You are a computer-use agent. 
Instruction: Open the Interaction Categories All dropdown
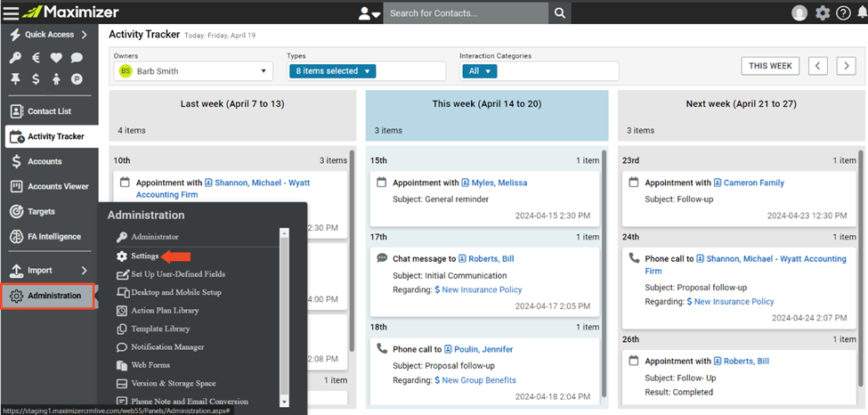click(x=479, y=71)
